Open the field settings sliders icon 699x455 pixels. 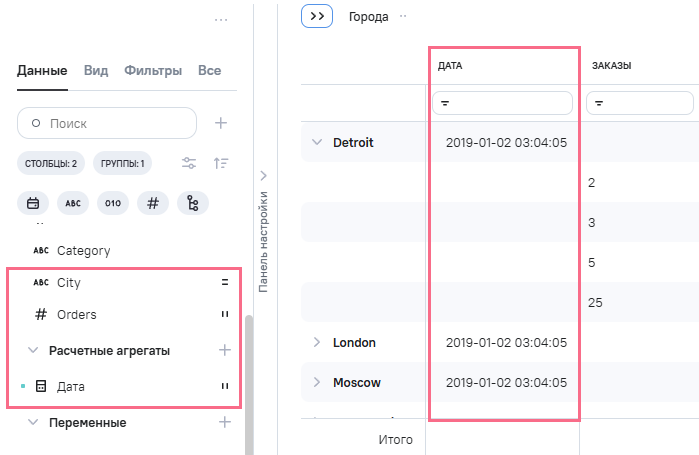pyautogui.click(x=189, y=163)
